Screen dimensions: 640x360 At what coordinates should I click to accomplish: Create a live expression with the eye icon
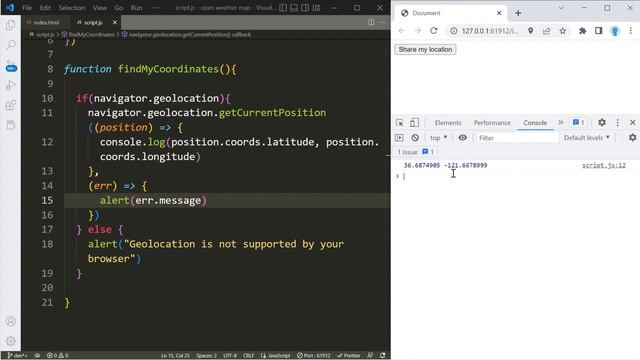[462, 138]
